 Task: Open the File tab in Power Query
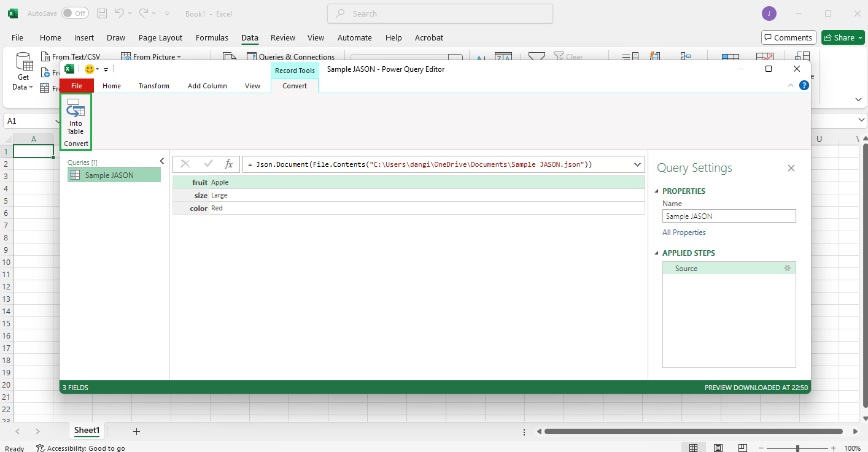77,86
